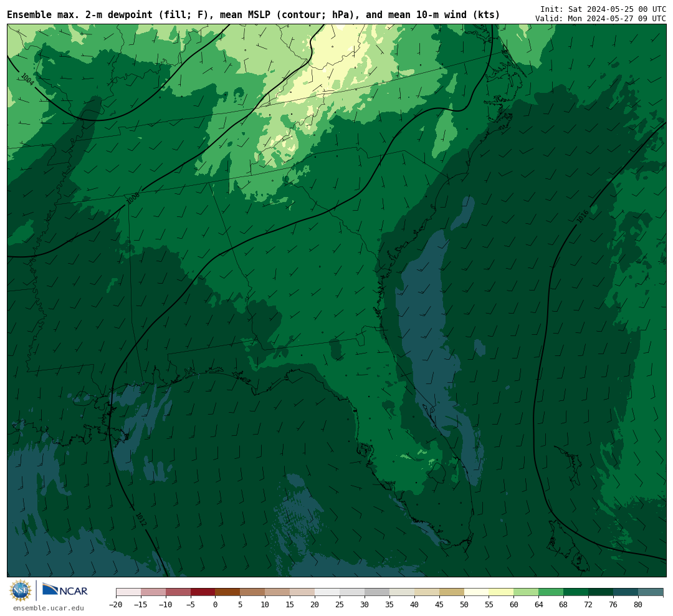
Task: Pick the colorbar swatch between 0 and 5
Action: click(x=227, y=592)
